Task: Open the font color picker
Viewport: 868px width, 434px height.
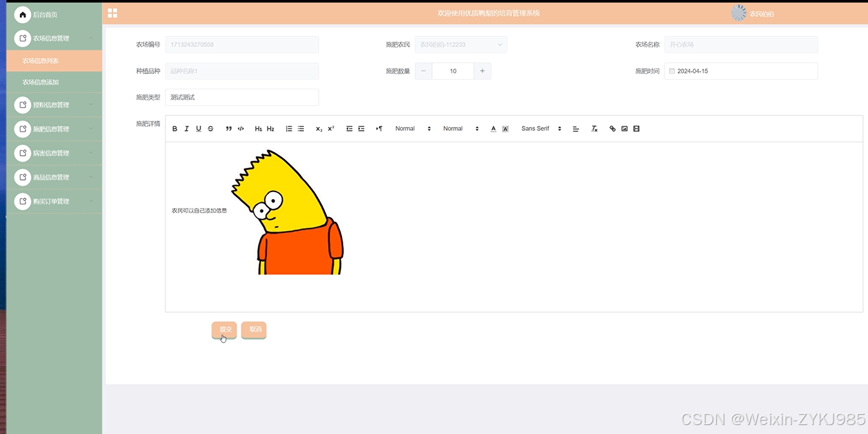Action: 493,129
